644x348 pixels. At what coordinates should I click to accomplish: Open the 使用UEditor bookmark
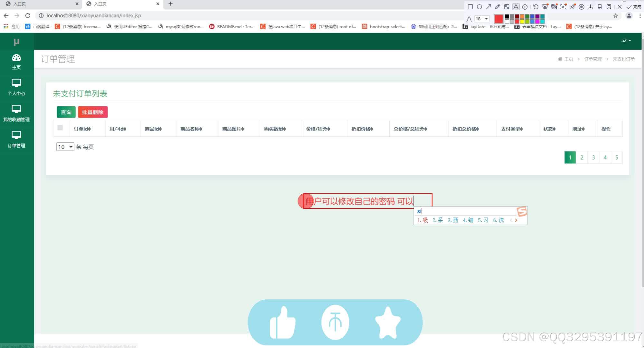(x=129, y=26)
